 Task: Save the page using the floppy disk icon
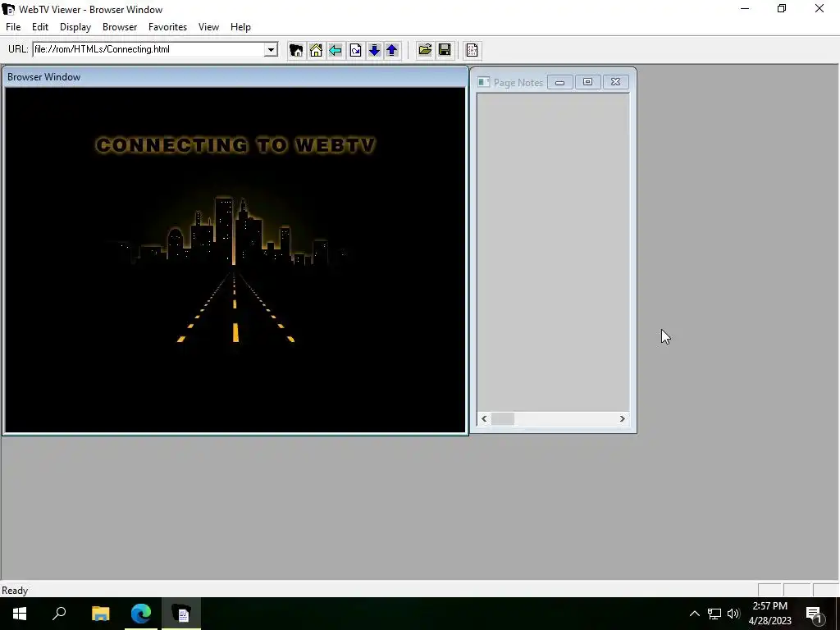(x=445, y=50)
